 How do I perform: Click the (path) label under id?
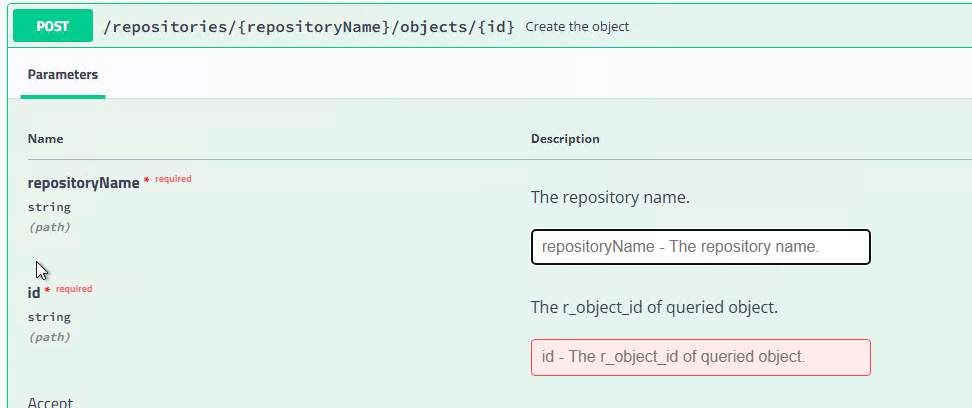(49, 337)
